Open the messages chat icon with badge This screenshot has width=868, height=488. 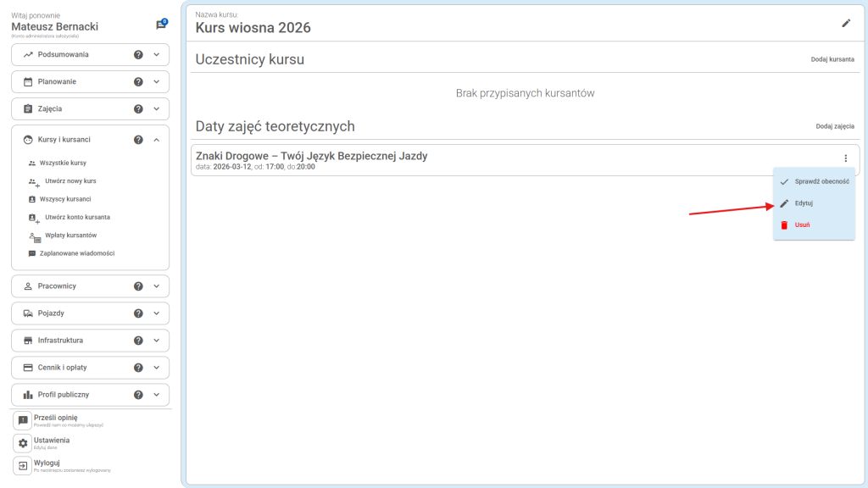pyautogui.click(x=161, y=25)
